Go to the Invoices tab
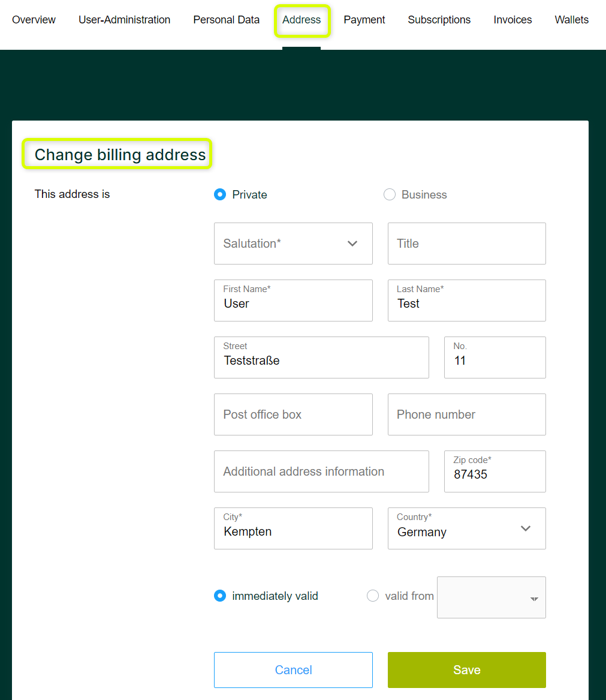Screen dimensions: 606x700 click(512, 20)
